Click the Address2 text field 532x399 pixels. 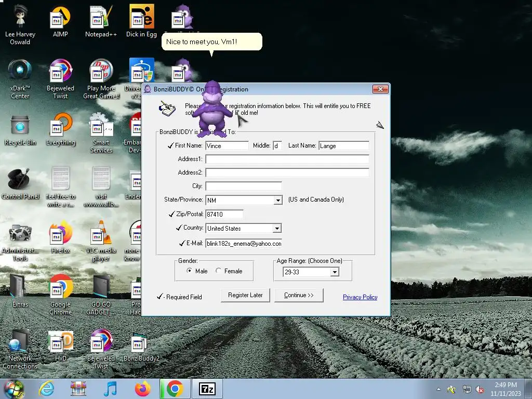[x=287, y=172]
